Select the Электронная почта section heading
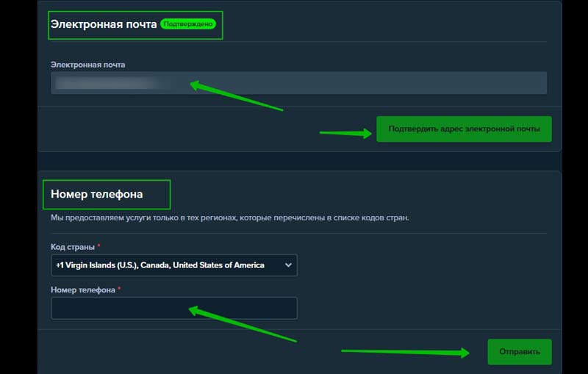This screenshot has height=374, width=588. coord(104,24)
